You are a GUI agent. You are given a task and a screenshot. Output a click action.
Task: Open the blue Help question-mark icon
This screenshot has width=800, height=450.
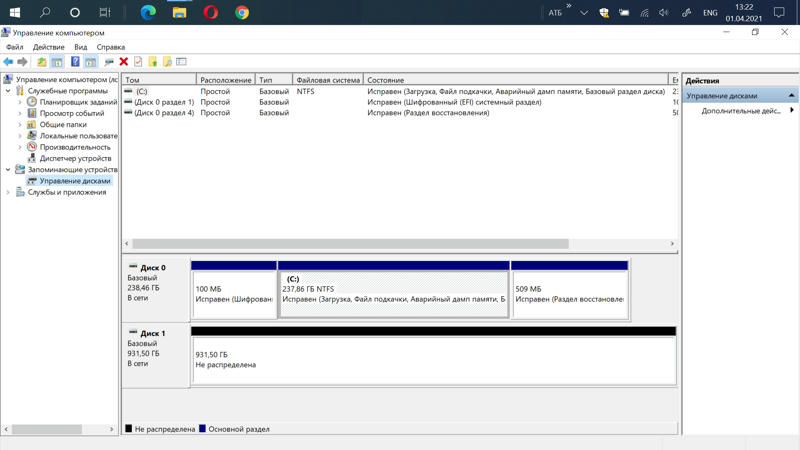tap(75, 62)
